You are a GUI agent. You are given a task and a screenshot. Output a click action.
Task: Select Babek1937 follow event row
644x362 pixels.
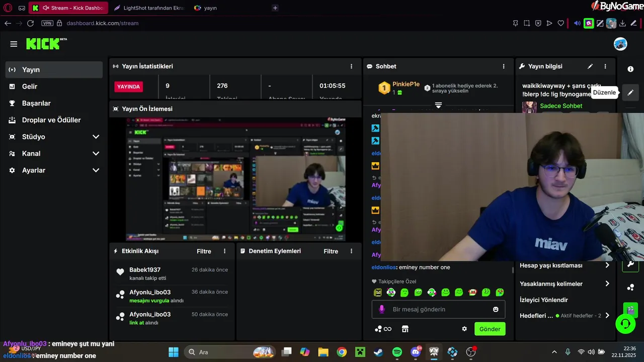tap(172, 274)
